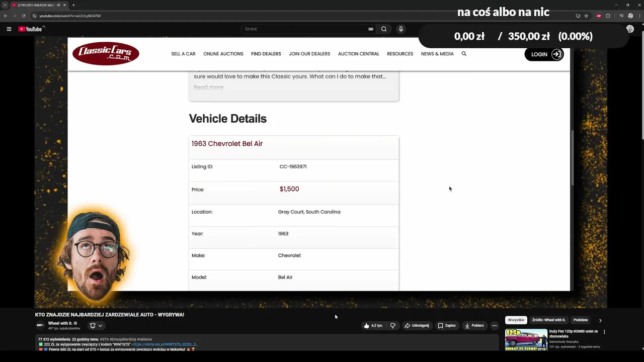The height and width of the screenshot is (362, 644).
Task: Click the YouTube search magnifier button
Action: (384, 29)
